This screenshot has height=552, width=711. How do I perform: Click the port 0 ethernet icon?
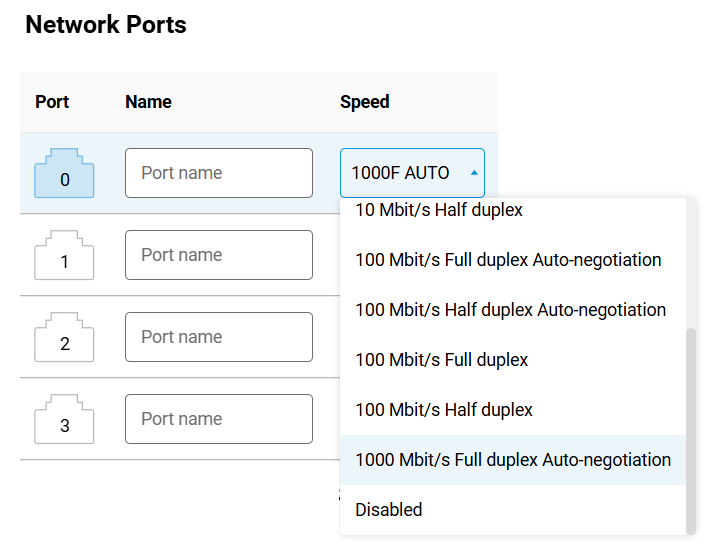coord(64,173)
